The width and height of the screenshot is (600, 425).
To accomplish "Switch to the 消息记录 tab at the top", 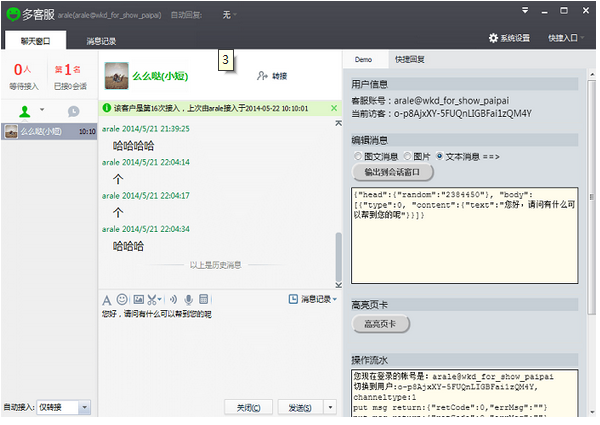I will tap(101, 41).
